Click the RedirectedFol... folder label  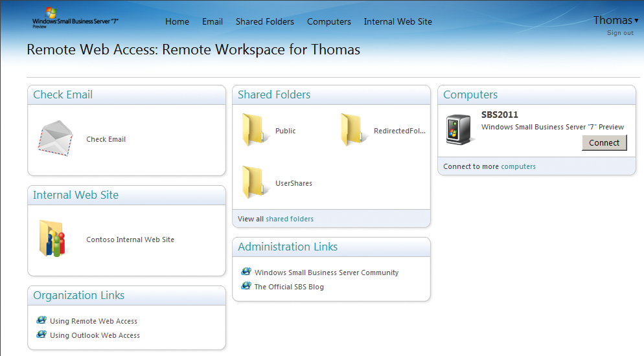(x=400, y=131)
